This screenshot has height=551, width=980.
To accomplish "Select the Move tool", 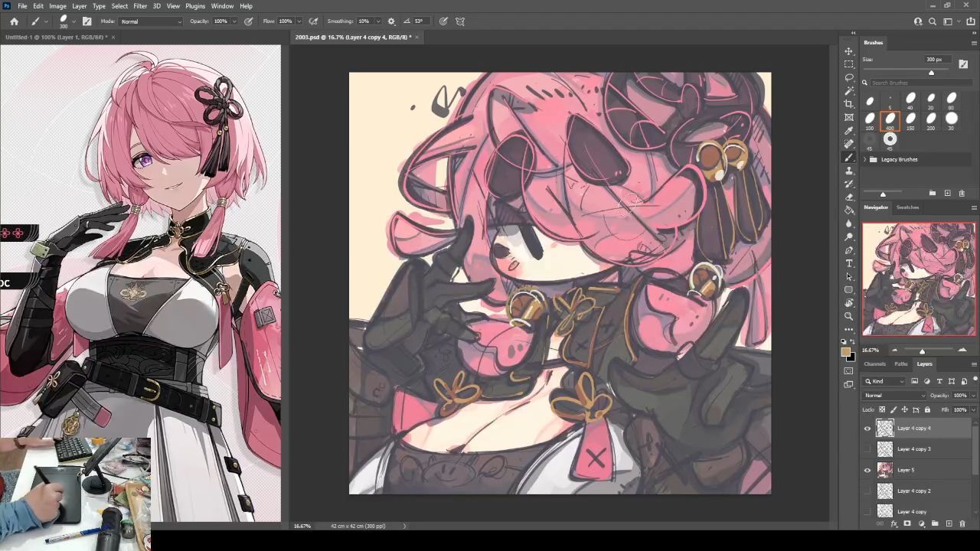I will 849,51.
